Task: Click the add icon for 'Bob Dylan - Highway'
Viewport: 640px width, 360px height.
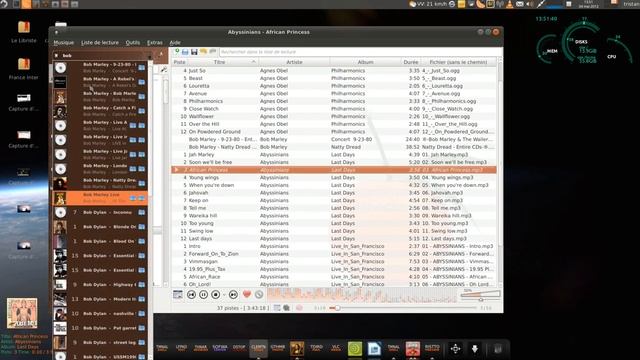Action: pos(142,284)
